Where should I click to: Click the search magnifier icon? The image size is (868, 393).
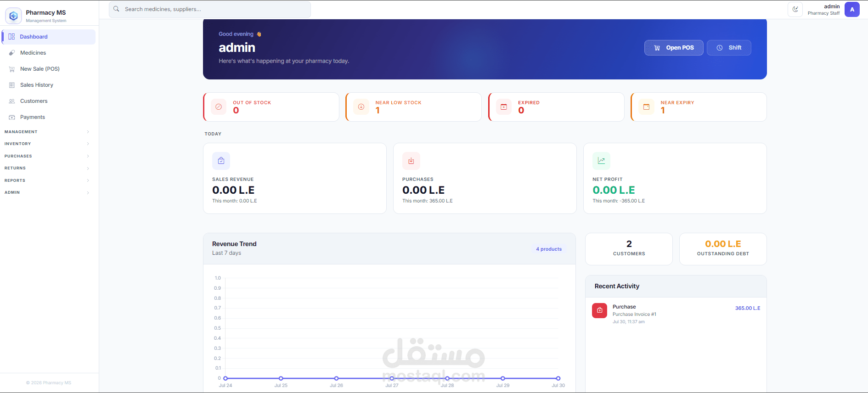click(x=116, y=9)
